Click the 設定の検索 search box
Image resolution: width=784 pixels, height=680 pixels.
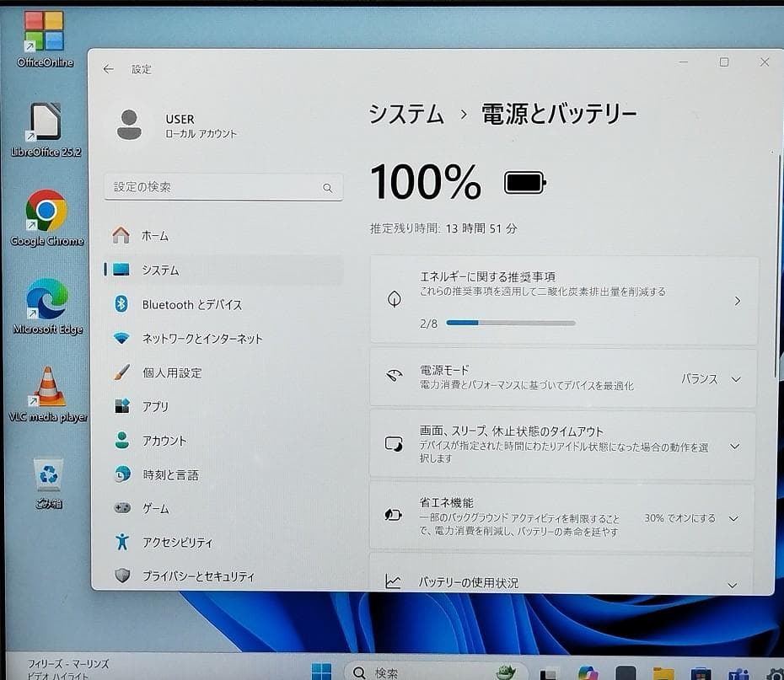click(x=223, y=187)
